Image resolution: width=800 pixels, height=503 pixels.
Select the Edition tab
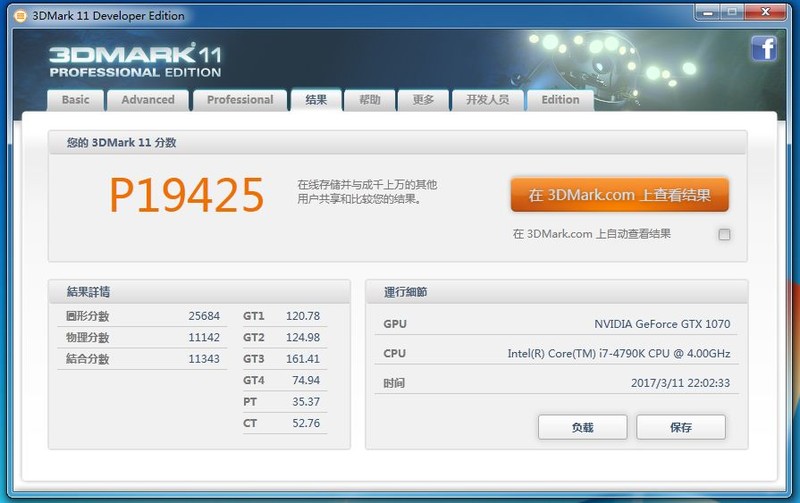pos(560,100)
